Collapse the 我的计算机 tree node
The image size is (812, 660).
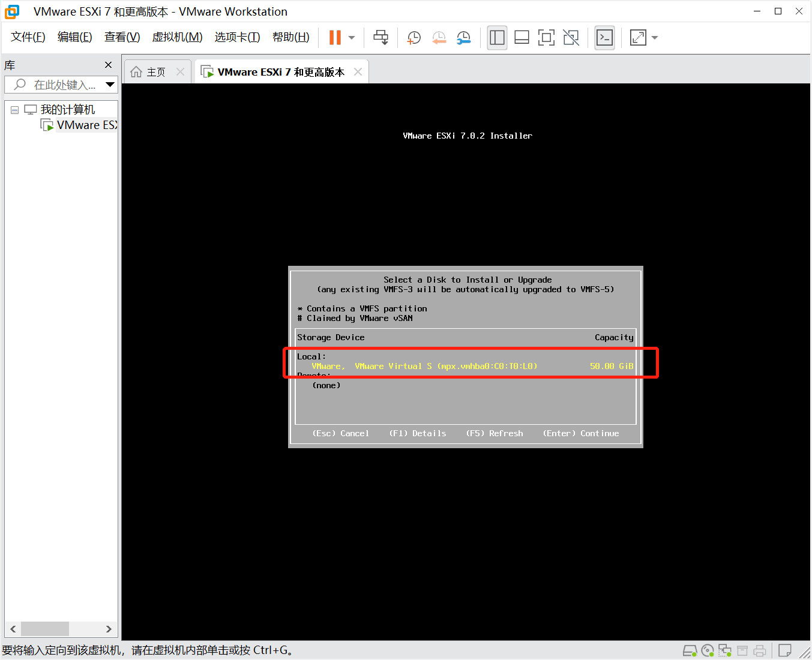(14, 110)
